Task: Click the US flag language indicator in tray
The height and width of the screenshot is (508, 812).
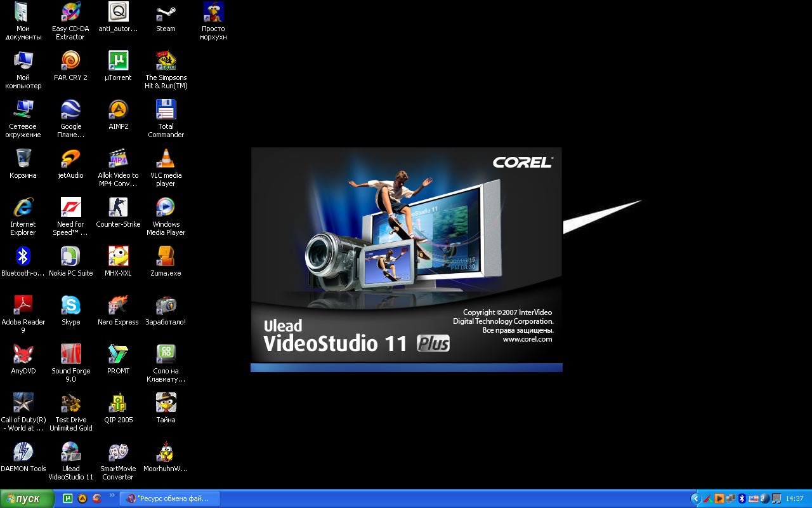Action: [753, 498]
